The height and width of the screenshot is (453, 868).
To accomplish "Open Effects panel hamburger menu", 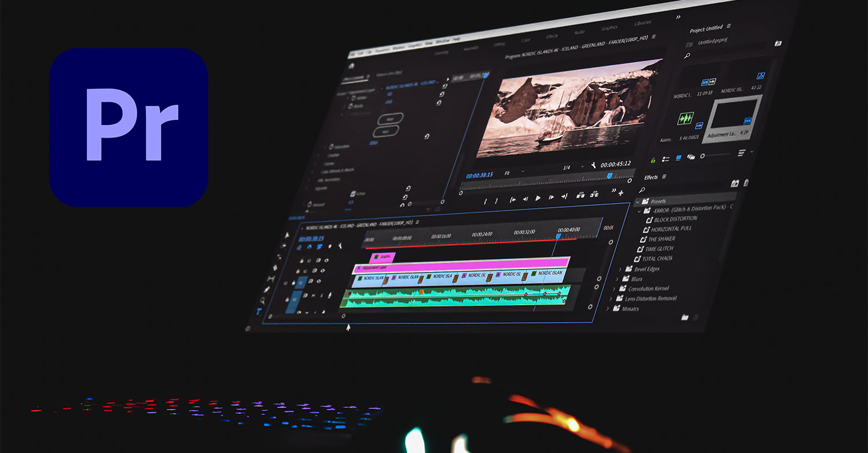I will (664, 177).
